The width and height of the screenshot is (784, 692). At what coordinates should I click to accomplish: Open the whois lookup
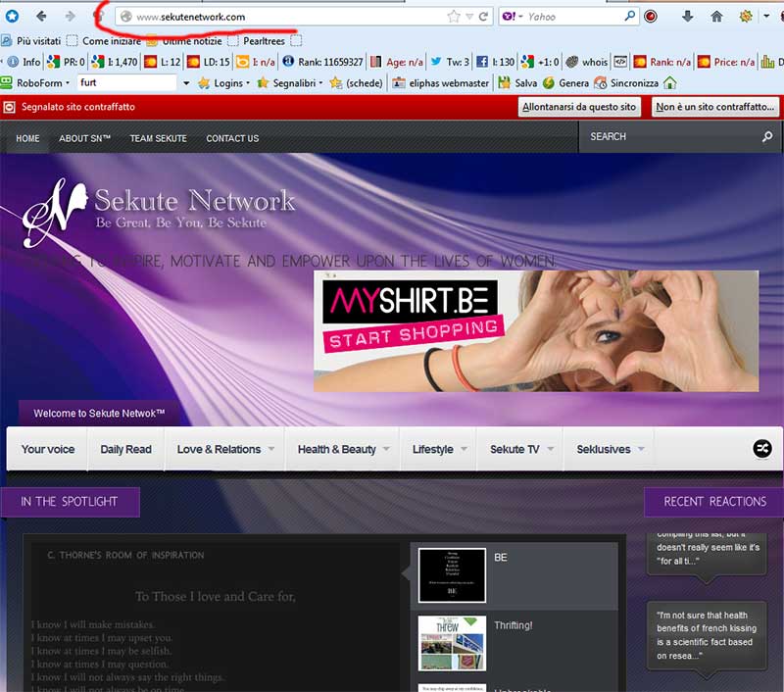click(587, 62)
